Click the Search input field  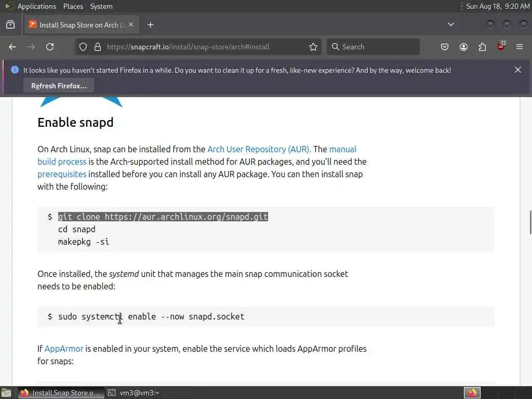tap(373, 47)
